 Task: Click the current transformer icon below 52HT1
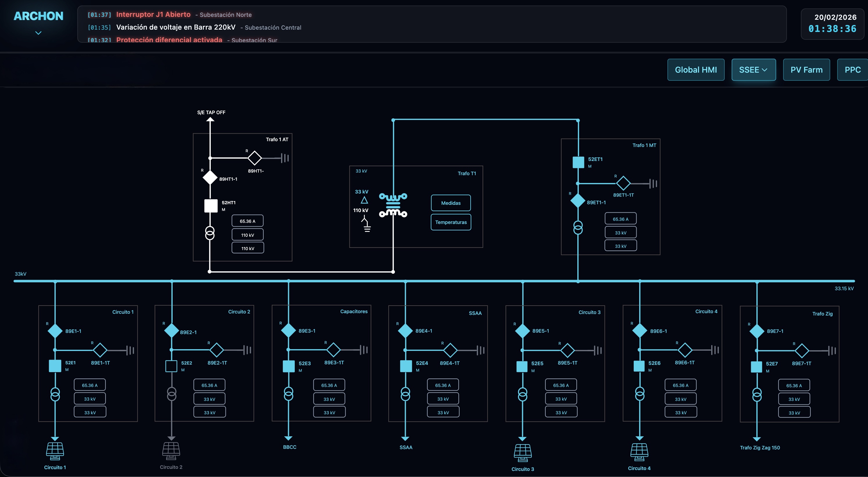[x=210, y=233]
